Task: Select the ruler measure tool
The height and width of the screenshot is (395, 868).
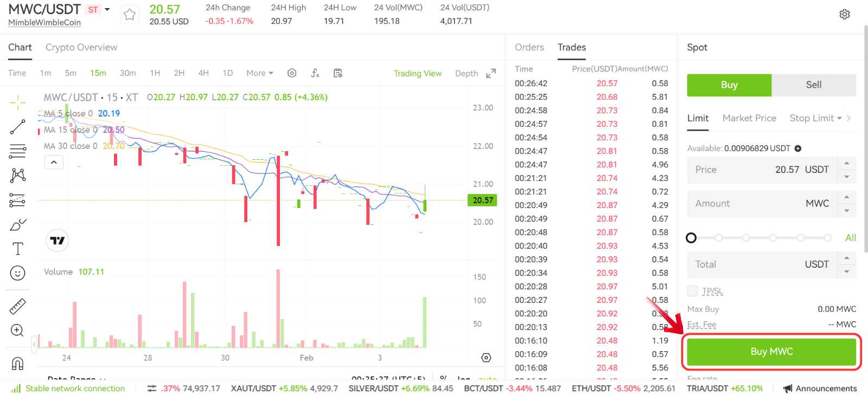Action: pyautogui.click(x=17, y=307)
